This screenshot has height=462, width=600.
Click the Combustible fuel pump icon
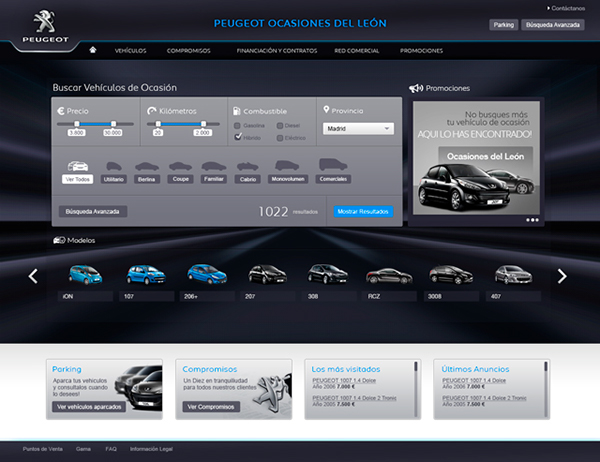[236, 111]
